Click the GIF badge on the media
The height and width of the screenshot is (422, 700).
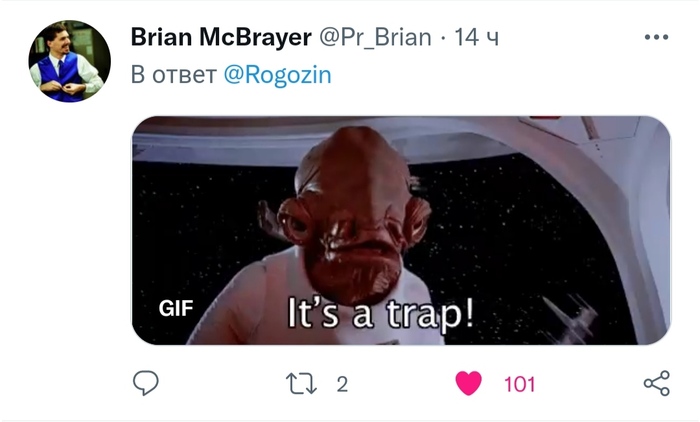tap(176, 309)
